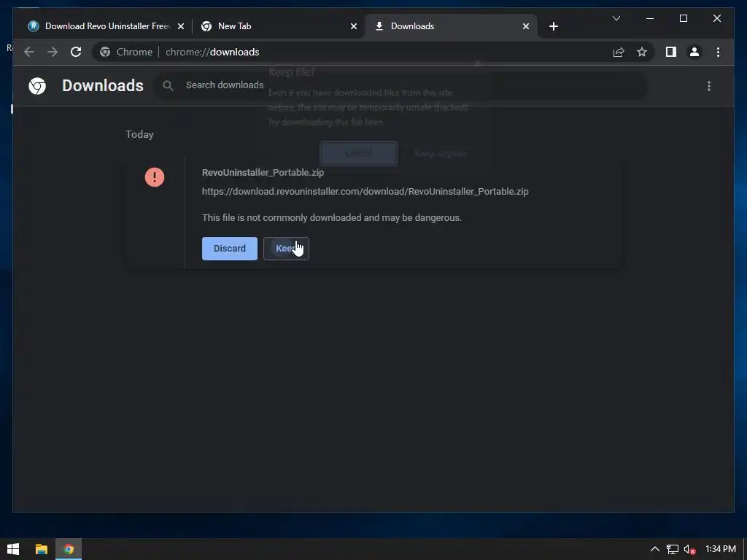Minimize the Chrome window
The image size is (747, 560).
[650, 18]
